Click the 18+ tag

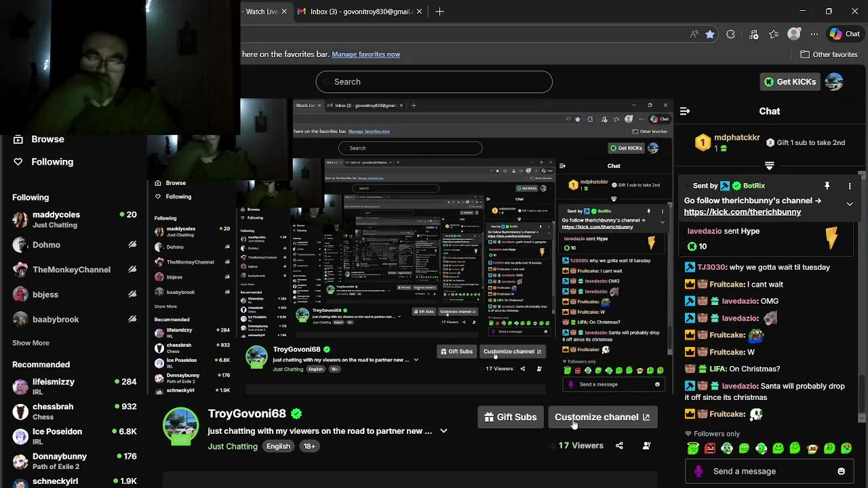pos(309,446)
